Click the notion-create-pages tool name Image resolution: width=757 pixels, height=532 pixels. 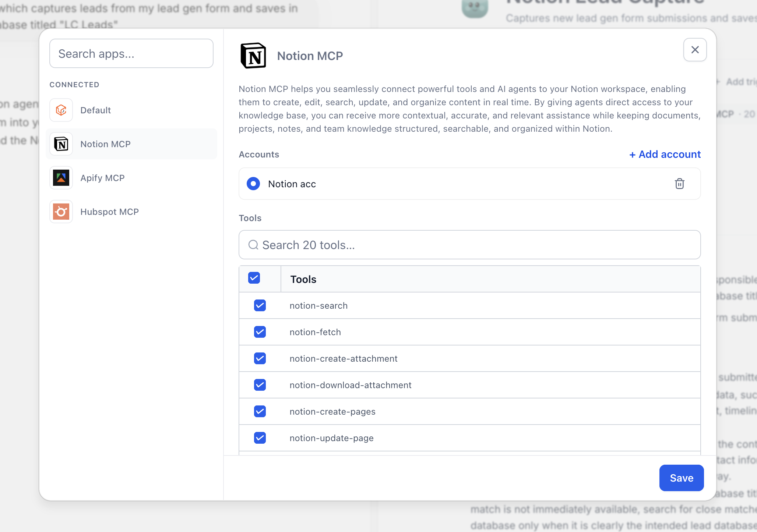(332, 412)
